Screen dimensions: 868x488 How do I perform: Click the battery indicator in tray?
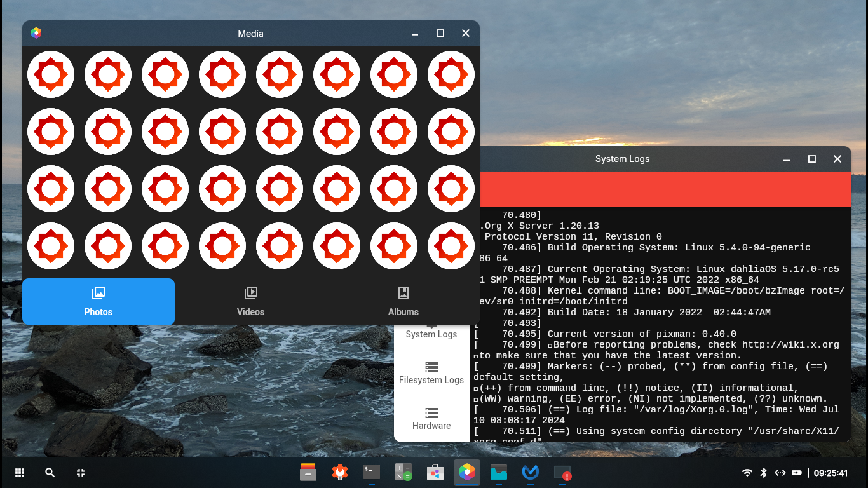pyautogui.click(x=797, y=473)
